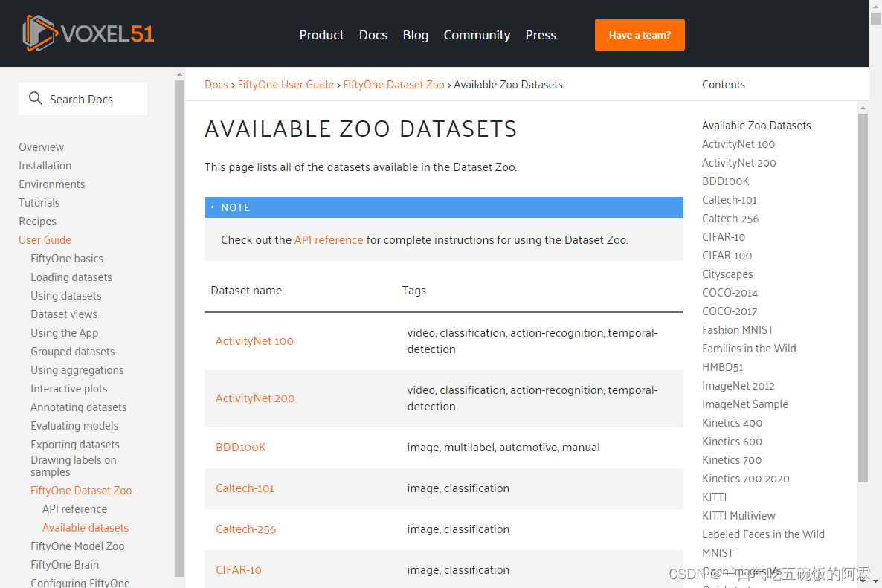Open Exporting datasets in the sidebar
The width and height of the screenshot is (882, 588).
click(x=75, y=444)
